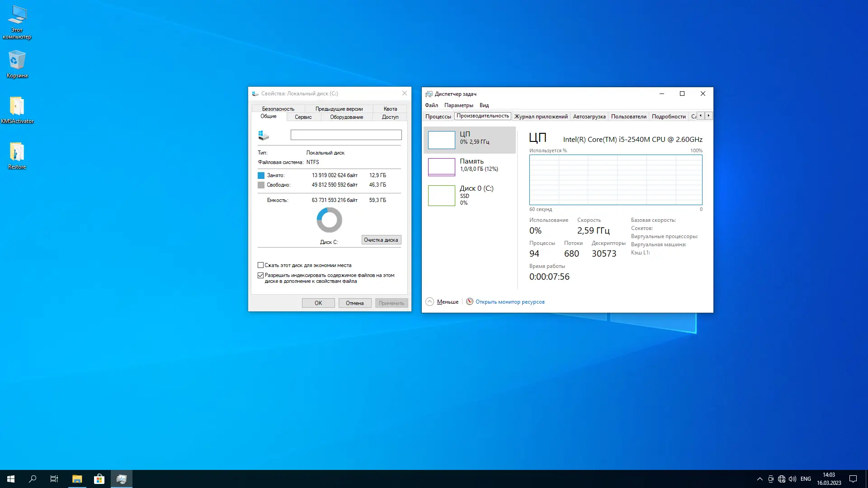The image size is (868, 488).
Task: Show hidden tray icons chevron
Action: click(759, 479)
